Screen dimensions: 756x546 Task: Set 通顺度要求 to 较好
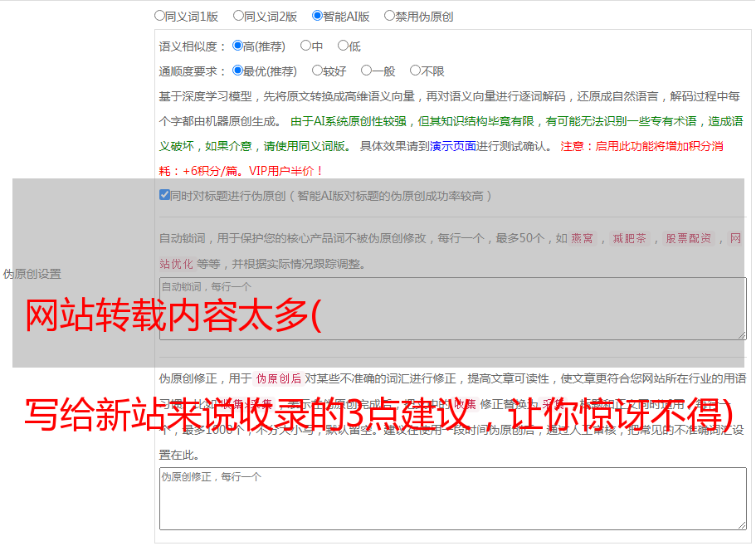[x=317, y=71]
